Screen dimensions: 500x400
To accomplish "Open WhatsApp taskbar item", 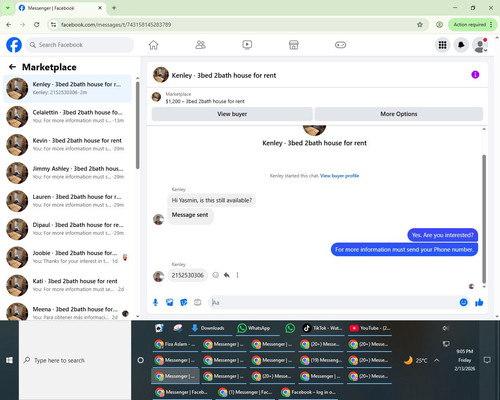I will 258,328.
